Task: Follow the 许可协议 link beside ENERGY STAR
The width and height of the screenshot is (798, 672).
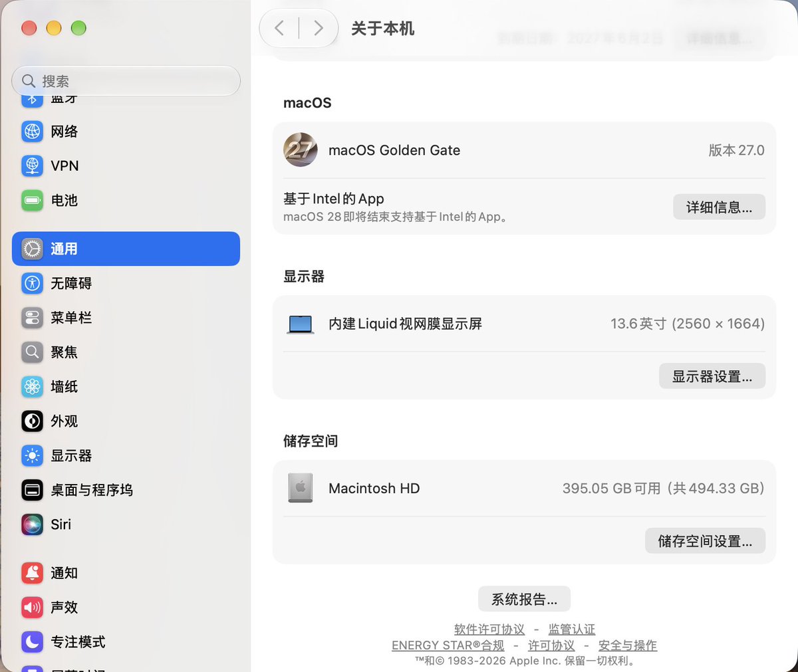Action: 551,645
